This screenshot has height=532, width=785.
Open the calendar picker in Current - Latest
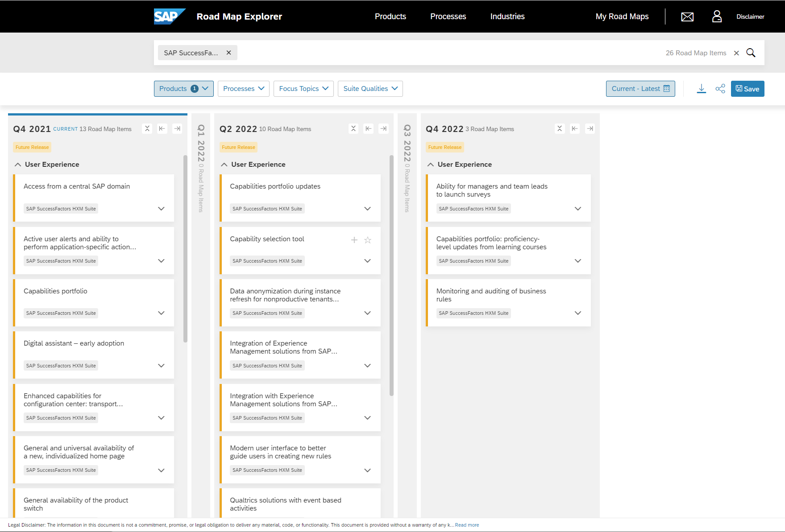point(667,88)
